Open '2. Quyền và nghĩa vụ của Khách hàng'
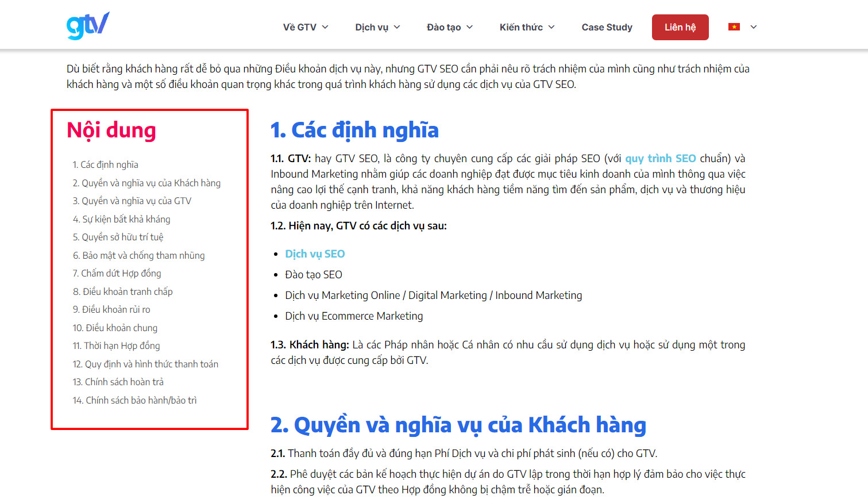 (x=146, y=182)
